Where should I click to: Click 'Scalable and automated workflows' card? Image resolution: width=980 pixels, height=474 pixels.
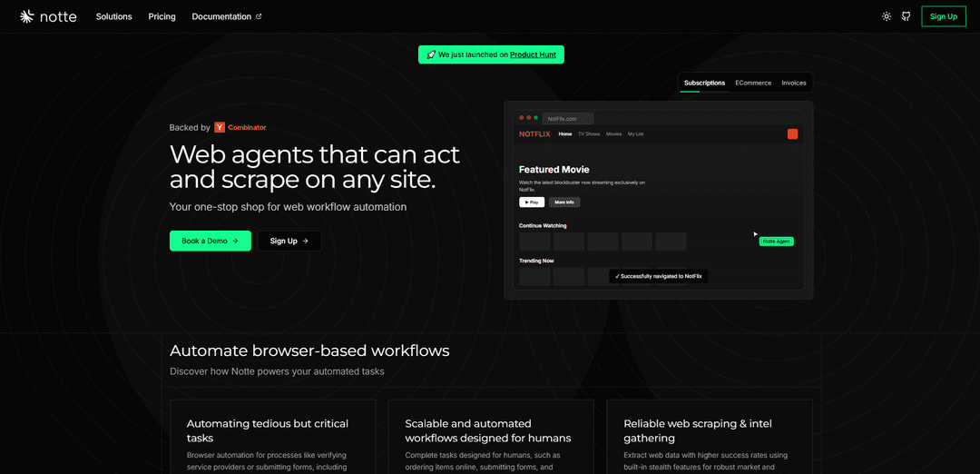(491, 437)
